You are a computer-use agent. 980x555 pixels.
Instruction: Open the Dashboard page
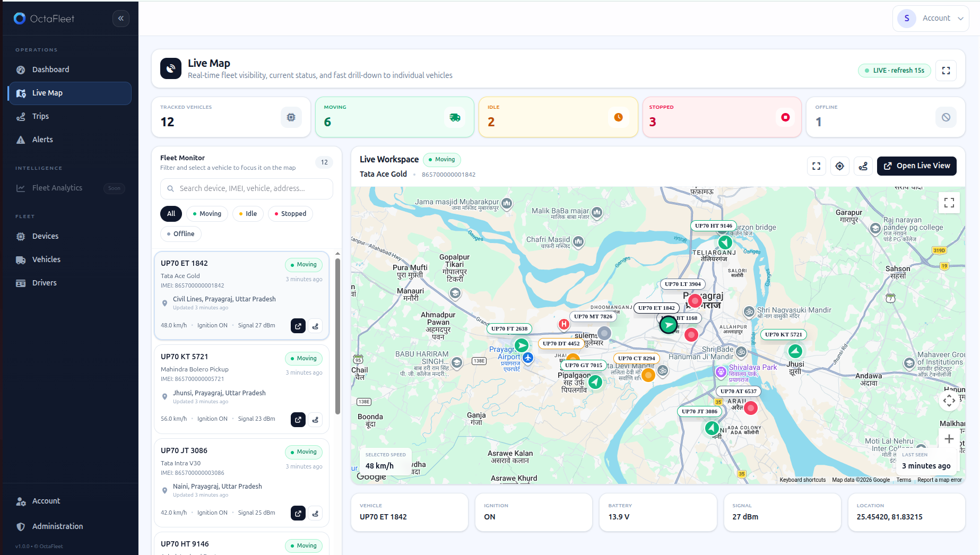tap(70, 70)
